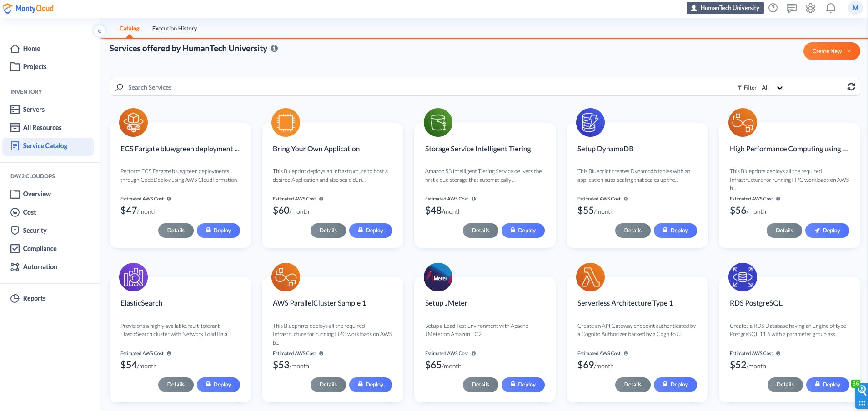View Details of Storage Service Intelligent Tiering
This screenshot has height=411, width=868.
[x=480, y=230]
